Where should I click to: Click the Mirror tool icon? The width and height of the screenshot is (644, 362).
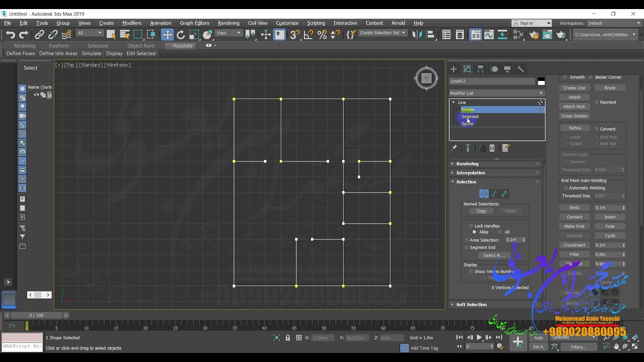tap(417, 35)
